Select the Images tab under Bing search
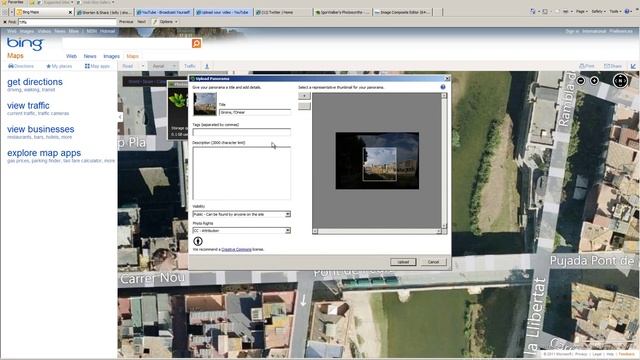Screen dimensions: 640x360 click(111, 56)
